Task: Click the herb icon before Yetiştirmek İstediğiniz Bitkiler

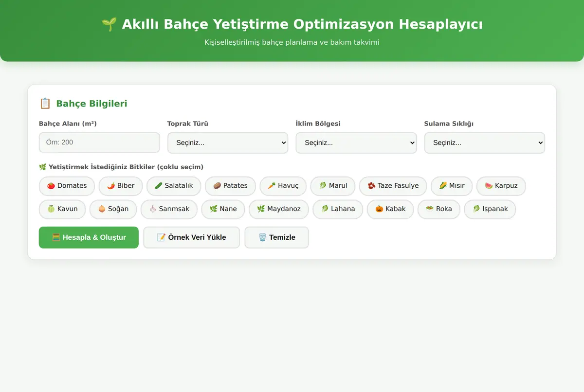Action: click(42, 167)
